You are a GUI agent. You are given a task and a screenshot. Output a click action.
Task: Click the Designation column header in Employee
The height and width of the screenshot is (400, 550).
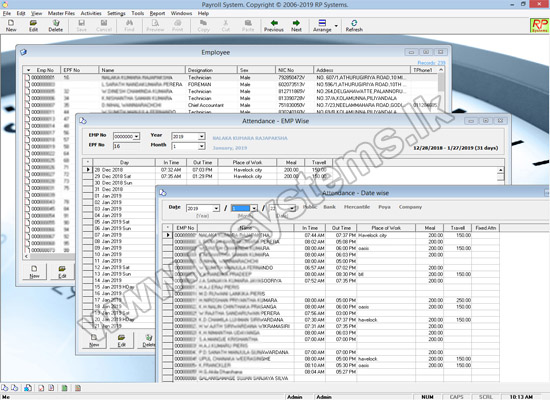[x=211, y=70]
